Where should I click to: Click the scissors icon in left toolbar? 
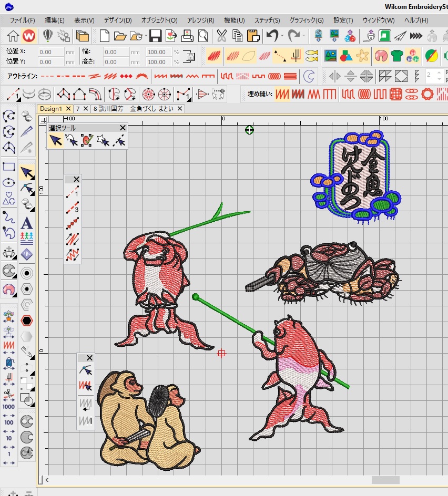click(9, 395)
